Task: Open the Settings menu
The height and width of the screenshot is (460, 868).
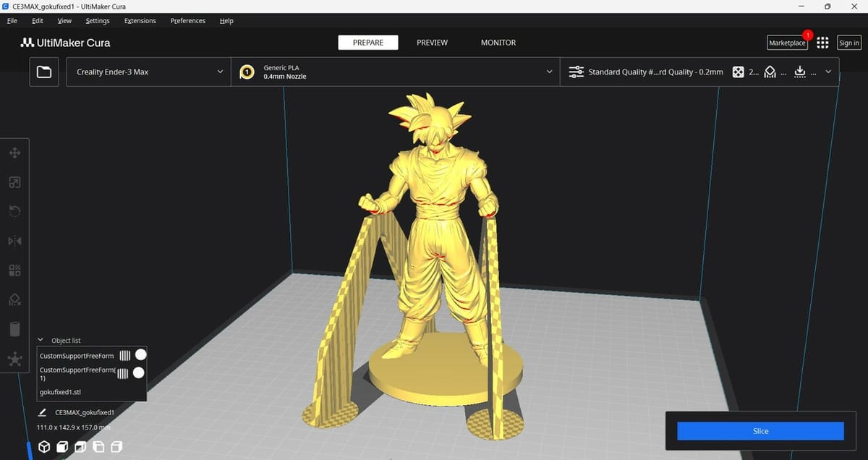Action: click(x=98, y=21)
